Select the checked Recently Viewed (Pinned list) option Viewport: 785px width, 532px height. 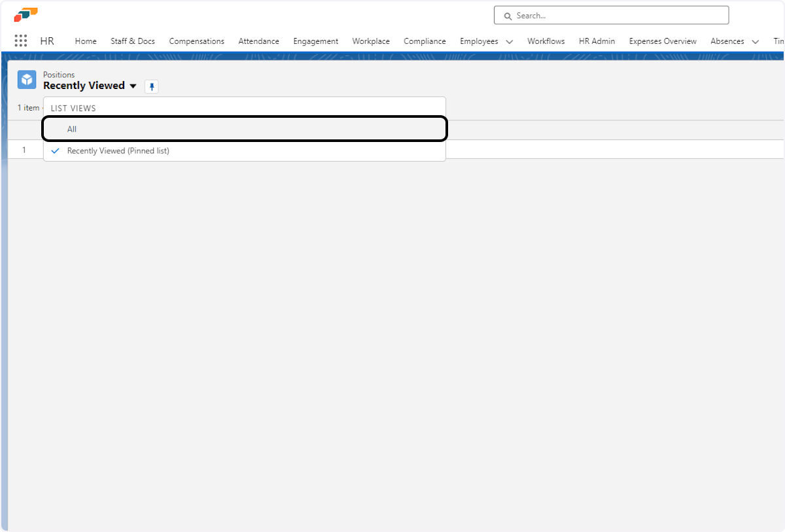coord(118,151)
